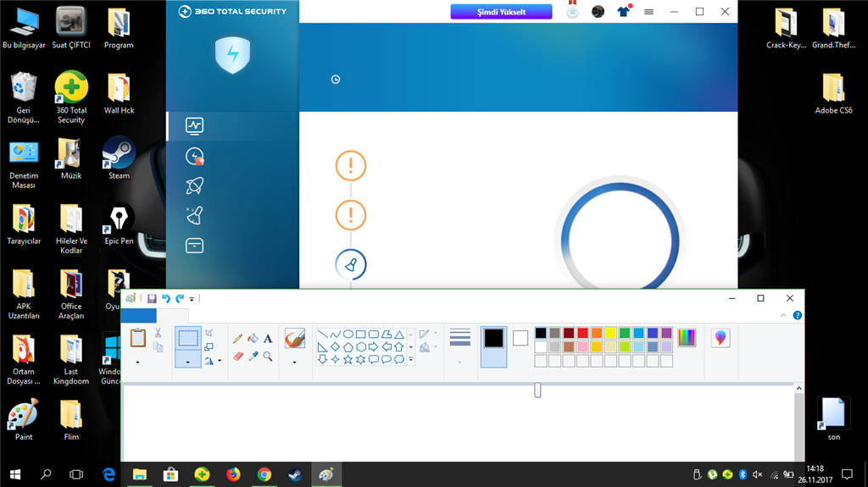
Task: Click Redo in Paint quick access toolbar
Action: 180,298
